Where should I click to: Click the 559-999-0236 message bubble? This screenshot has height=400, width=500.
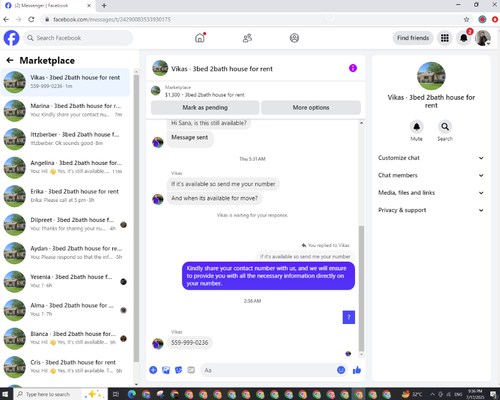point(190,343)
